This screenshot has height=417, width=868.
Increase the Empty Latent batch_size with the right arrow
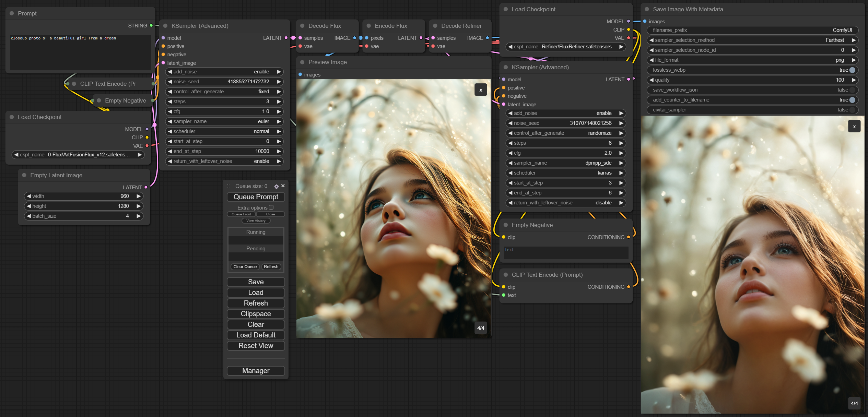tap(139, 216)
